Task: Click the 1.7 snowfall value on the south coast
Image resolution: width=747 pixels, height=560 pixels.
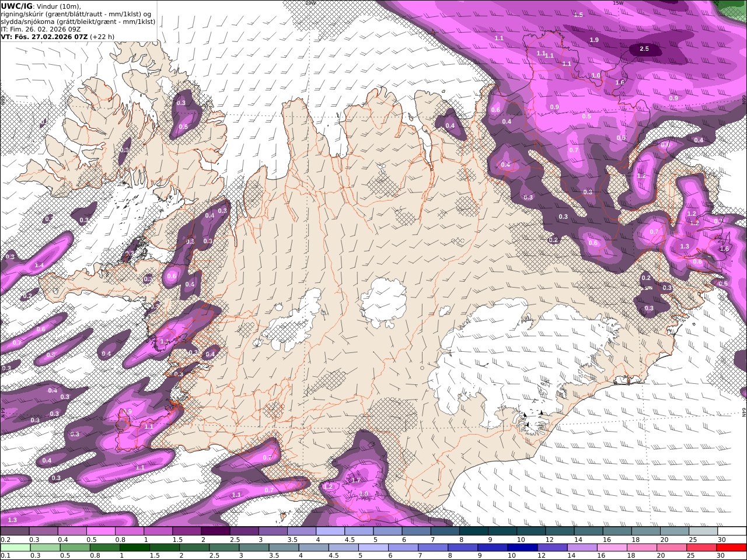Action: (x=355, y=480)
